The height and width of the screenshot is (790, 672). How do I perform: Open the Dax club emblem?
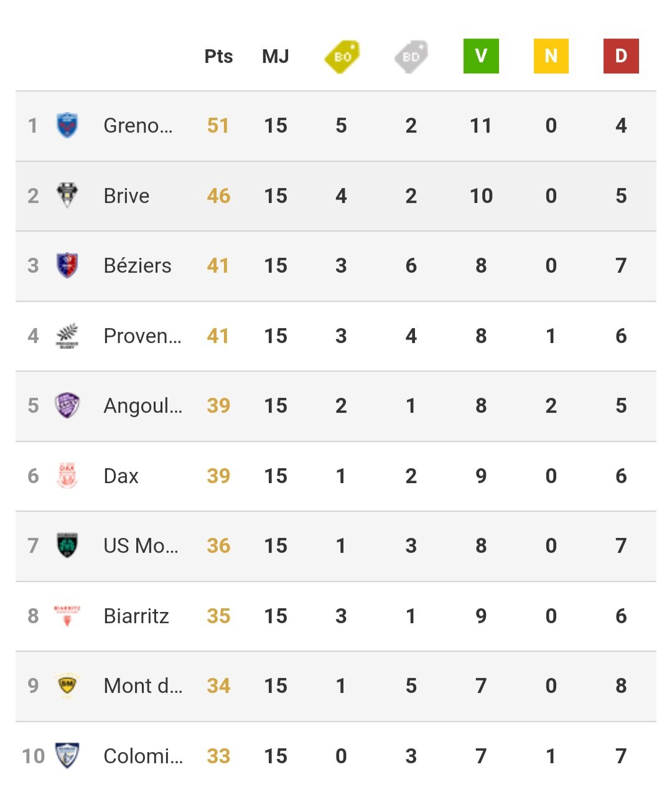click(67, 476)
